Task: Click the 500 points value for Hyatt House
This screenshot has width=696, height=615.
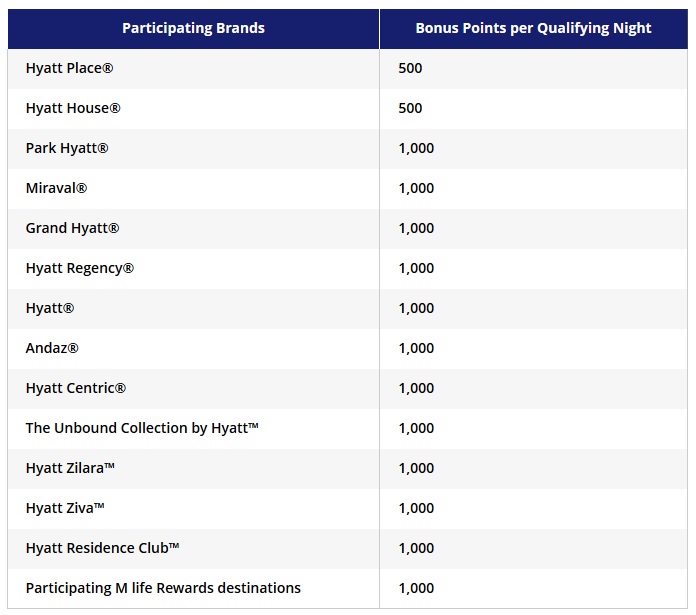Action: 410,108
